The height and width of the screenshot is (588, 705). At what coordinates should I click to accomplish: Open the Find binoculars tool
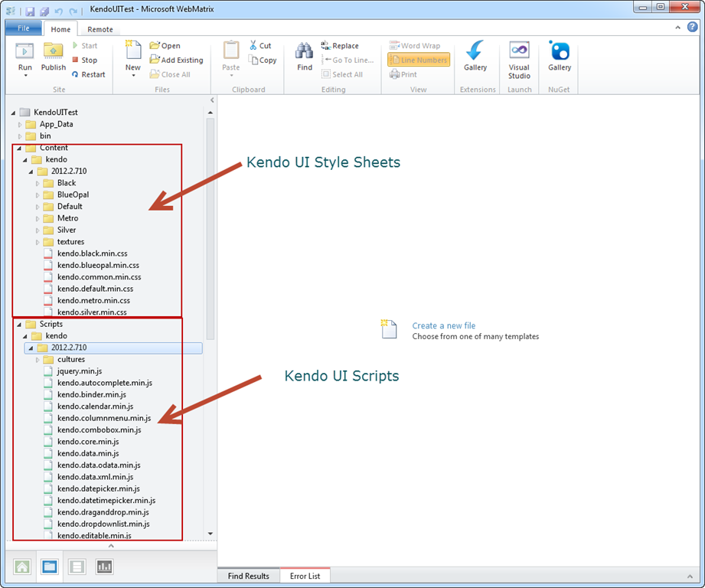305,52
